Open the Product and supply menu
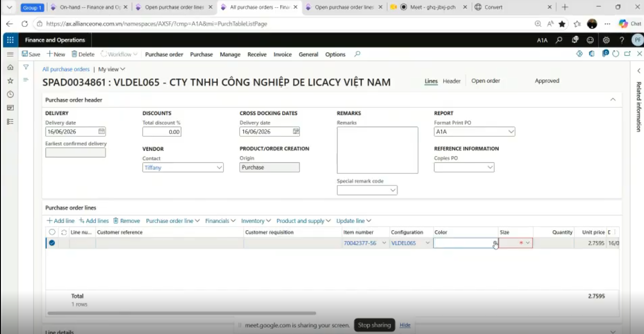Screen dimensions: 644x334 pyautogui.click(x=304, y=221)
